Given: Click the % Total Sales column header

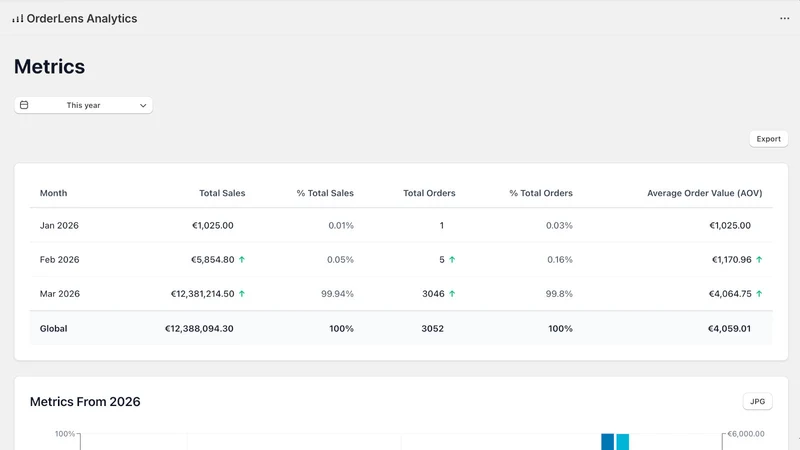Looking at the screenshot, I should pos(325,193).
